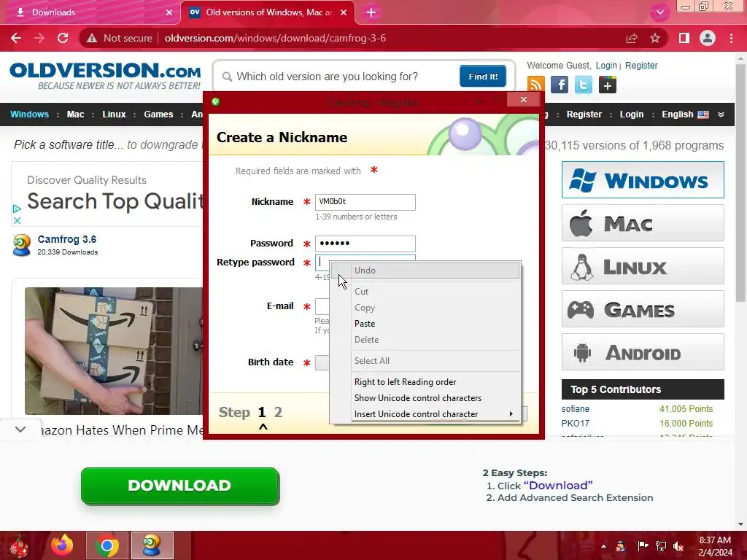Viewport: 747px width, 560px height.
Task: Collapse the bottom ad chevron
Action: [20, 429]
